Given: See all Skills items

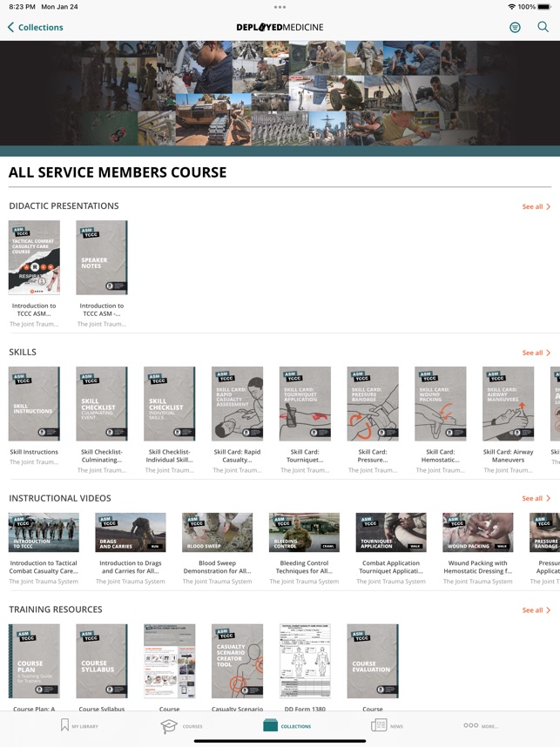Looking at the screenshot, I should 536,353.
